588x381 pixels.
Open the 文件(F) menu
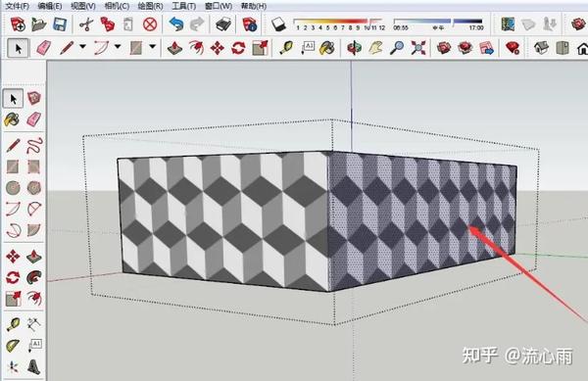coord(18,6)
